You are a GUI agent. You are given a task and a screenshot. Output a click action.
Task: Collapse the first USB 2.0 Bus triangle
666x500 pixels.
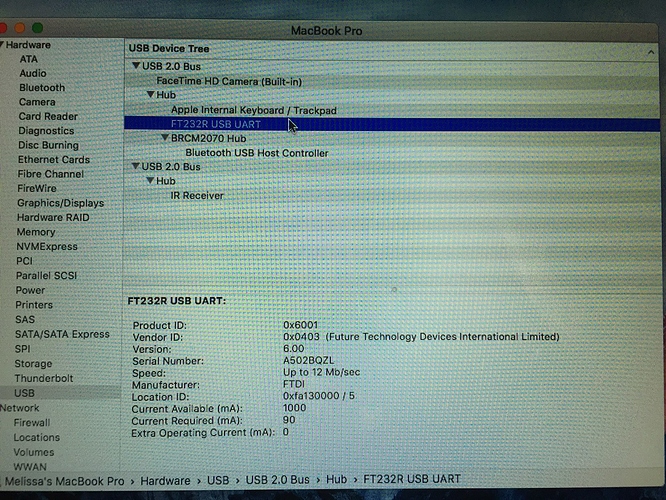coord(136,66)
